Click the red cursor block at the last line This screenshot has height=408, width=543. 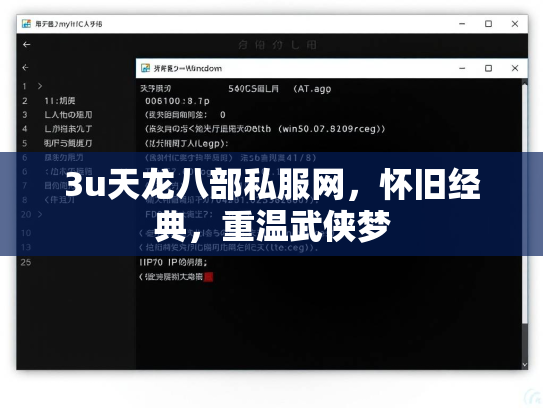tap(208, 277)
